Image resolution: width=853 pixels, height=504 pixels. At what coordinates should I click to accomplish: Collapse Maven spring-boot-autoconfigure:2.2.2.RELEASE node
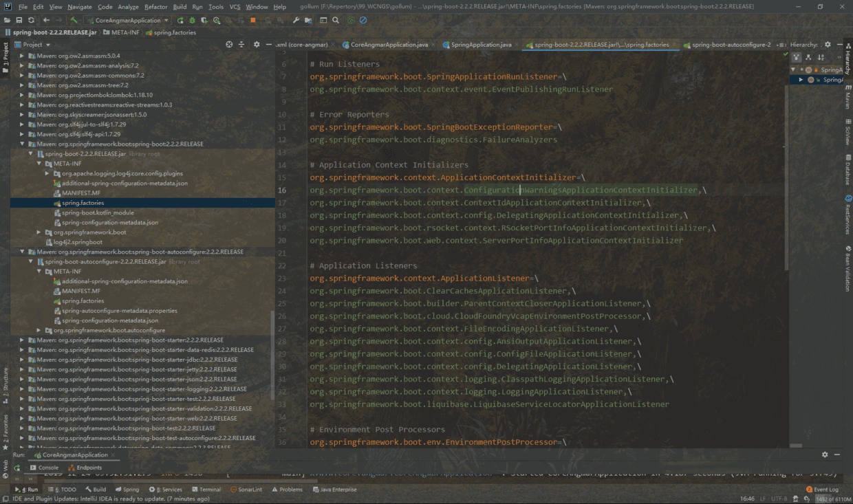click(x=23, y=252)
